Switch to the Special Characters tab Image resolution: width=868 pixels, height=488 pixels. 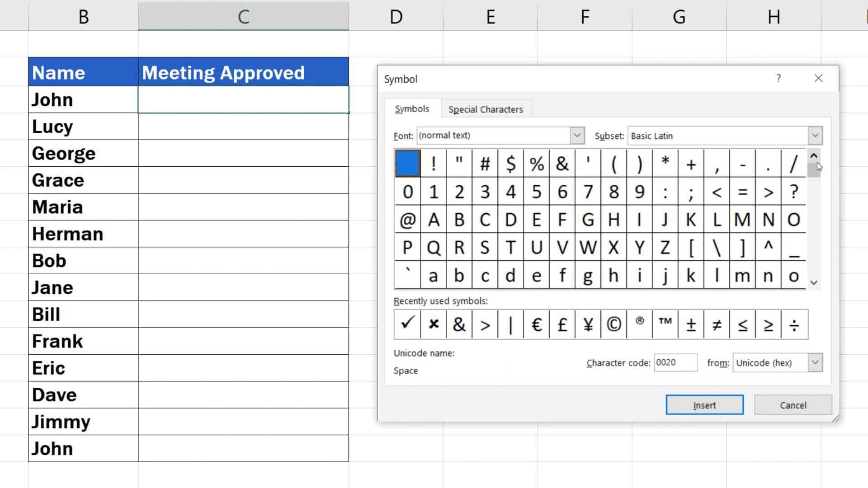point(486,108)
